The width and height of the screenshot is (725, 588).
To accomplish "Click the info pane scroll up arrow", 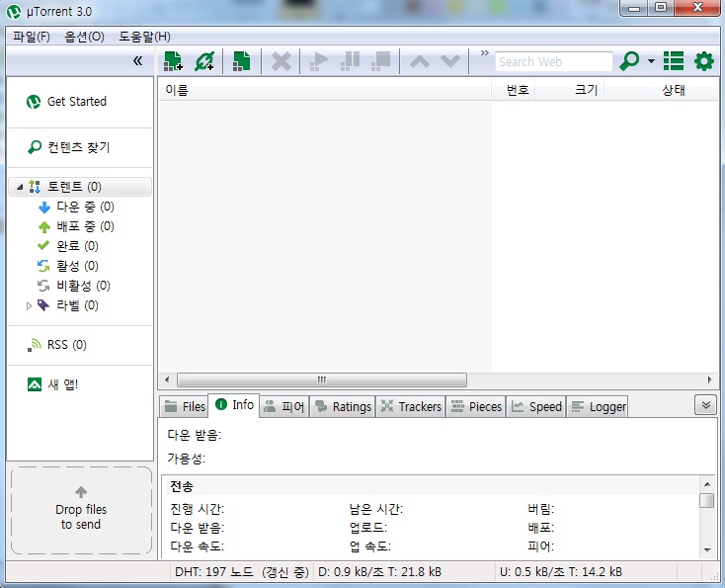I will pos(707,484).
